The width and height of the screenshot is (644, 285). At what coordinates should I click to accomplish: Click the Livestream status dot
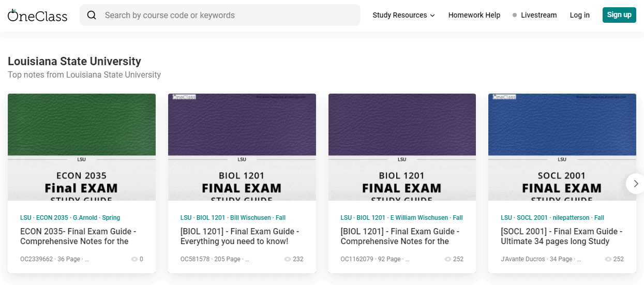pos(515,15)
